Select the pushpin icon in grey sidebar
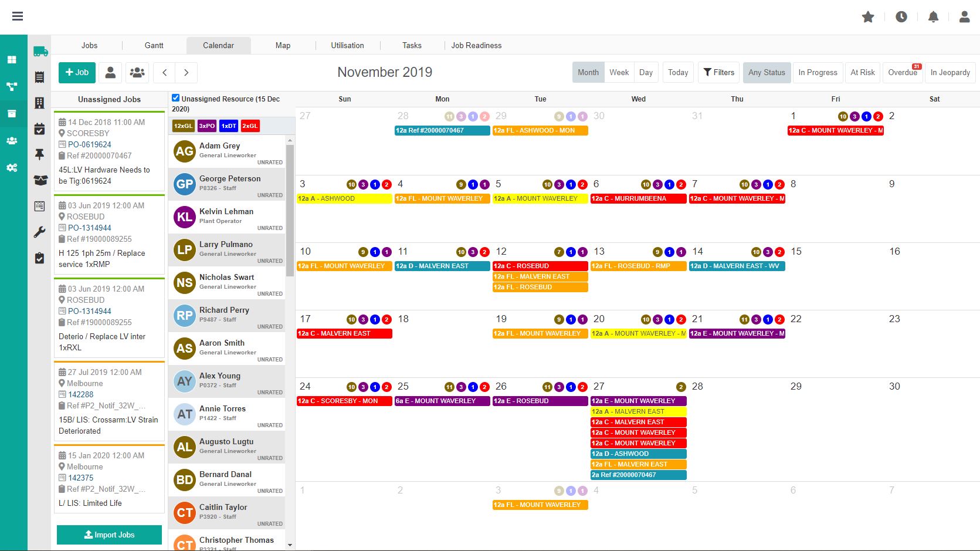980x551 pixels. pos(39,154)
